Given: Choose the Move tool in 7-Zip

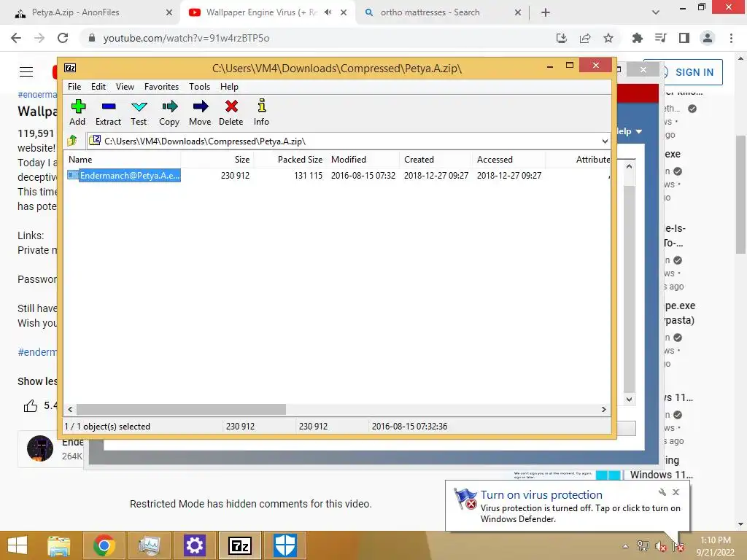Looking at the screenshot, I should (200, 112).
